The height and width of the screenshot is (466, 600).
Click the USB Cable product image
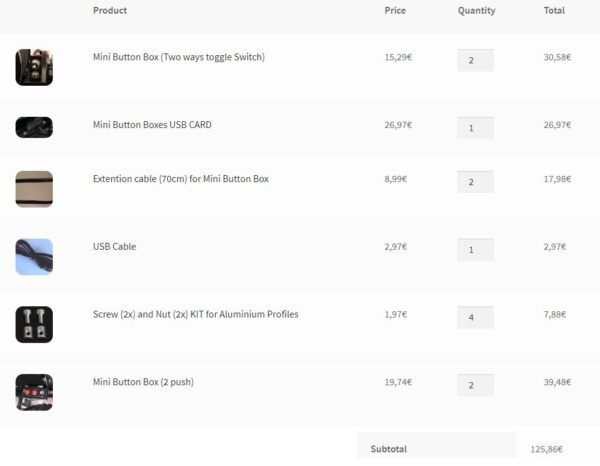(x=34, y=257)
